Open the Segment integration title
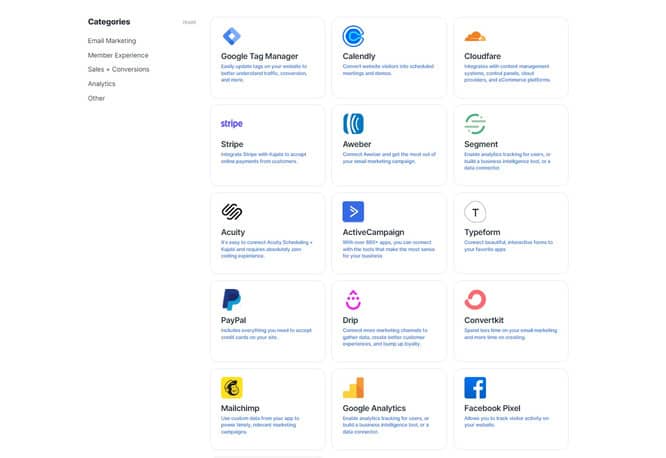666x458 pixels. point(481,144)
